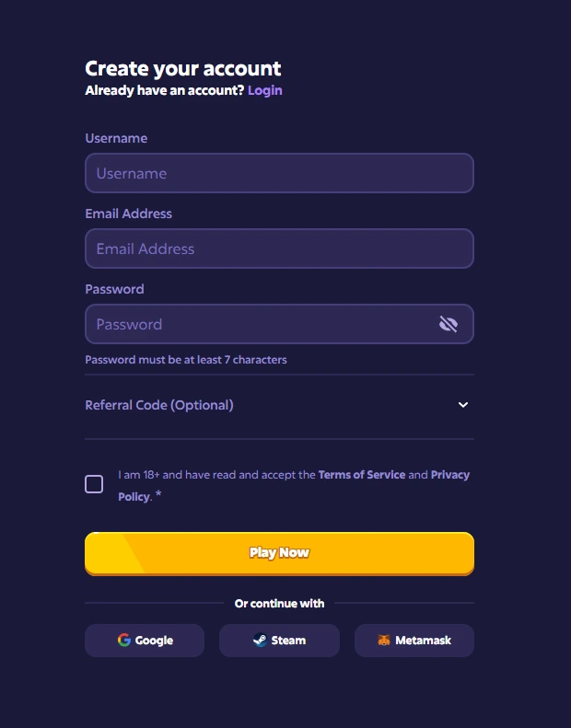Image resolution: width=571 pixels, height=728 pixels.
Task: Click the Steam logo icon
Action: (260, 641)
